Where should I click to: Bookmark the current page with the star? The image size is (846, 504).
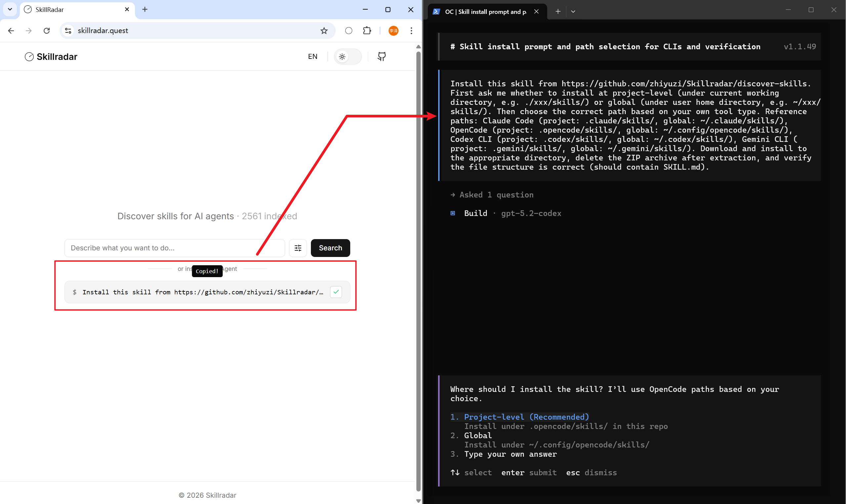point(324,30)
